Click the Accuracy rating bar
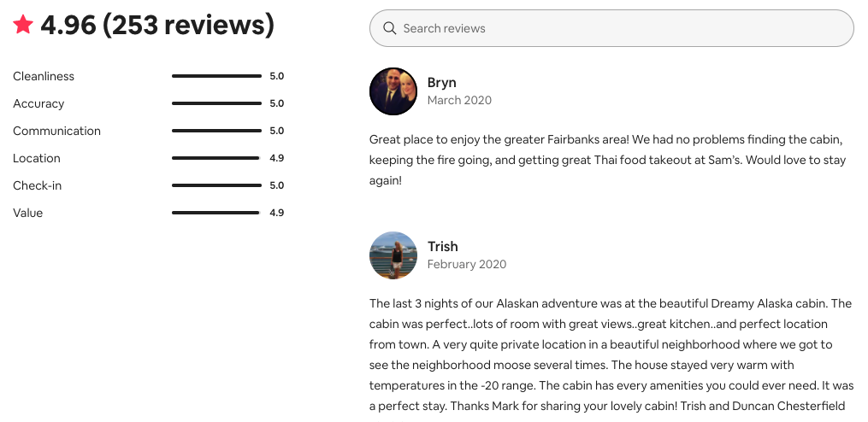This screenshot has width=868, height=422. coord(216,103)
